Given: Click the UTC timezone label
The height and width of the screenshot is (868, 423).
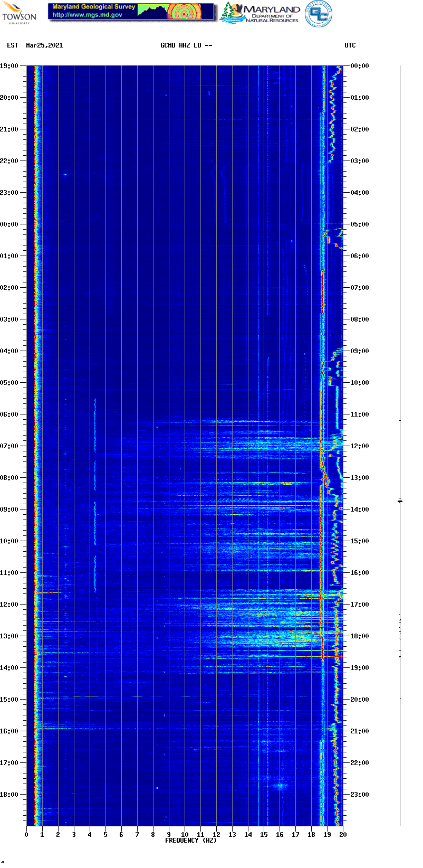Looking at the screenshot, I should (350, 45).
